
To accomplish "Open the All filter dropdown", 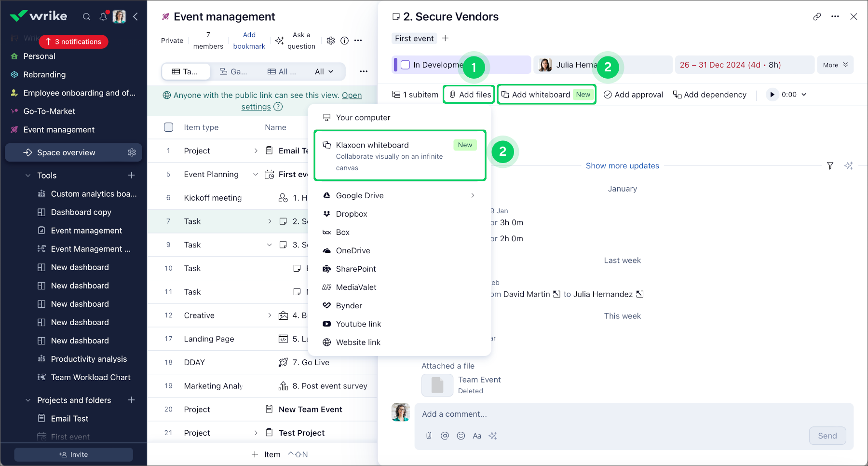I will 324,72.
